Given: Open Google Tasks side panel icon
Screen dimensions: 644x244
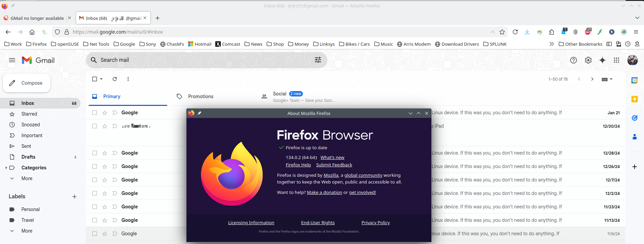Looking at the screenshot, I should (635, 118).
